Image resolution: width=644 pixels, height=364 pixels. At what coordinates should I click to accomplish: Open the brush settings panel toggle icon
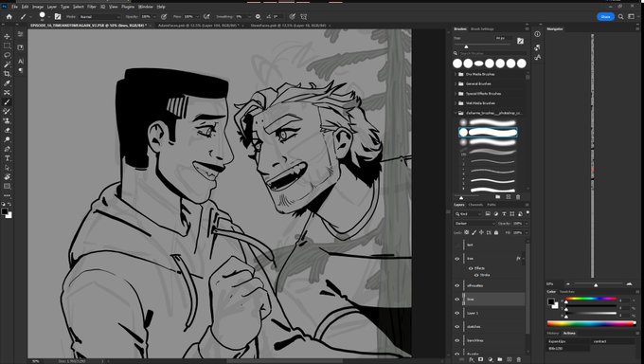tap(58, 16)
